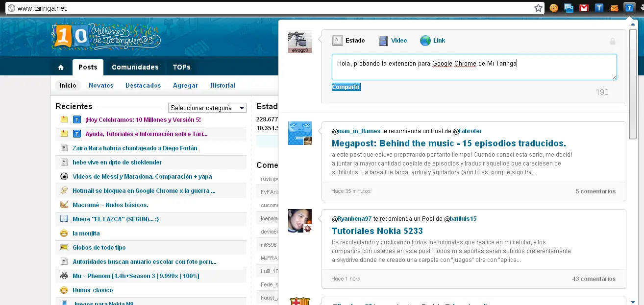Open the Seleccionar categoría dropdown
The width and height of the screenshot is (644, 305).
point(207,108)
